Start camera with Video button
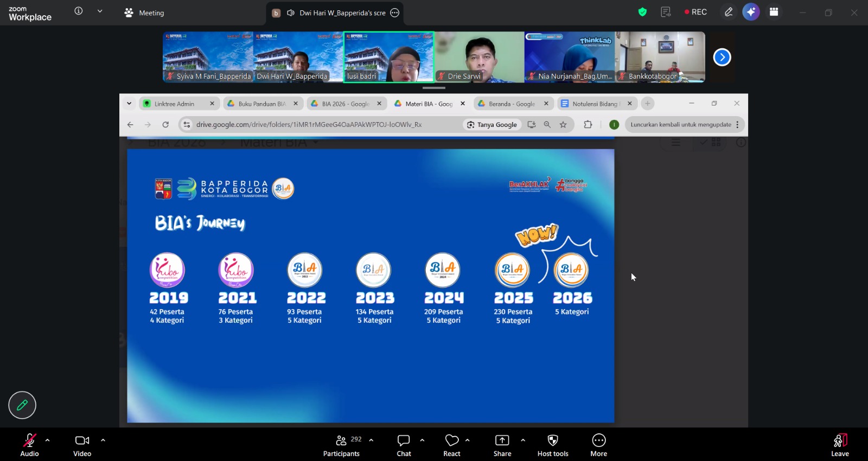The height and width of the screenshot is (461, 868). 82,445
